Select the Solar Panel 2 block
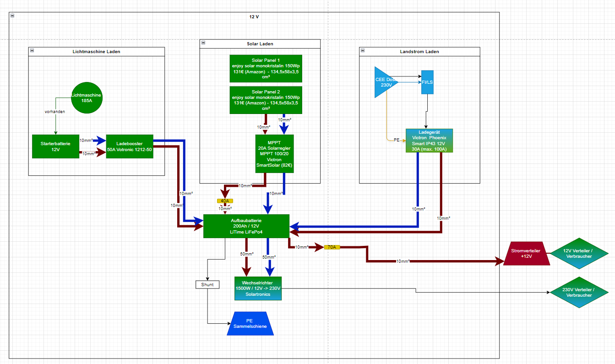This screenshot has width=615, height=364. (266, 100)
